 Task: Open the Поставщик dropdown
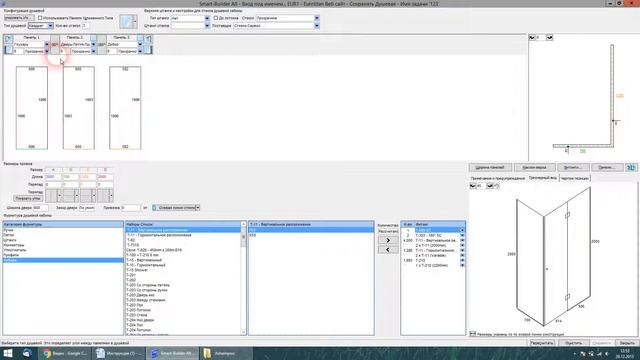pyautogui.click(x=317, y=26)
